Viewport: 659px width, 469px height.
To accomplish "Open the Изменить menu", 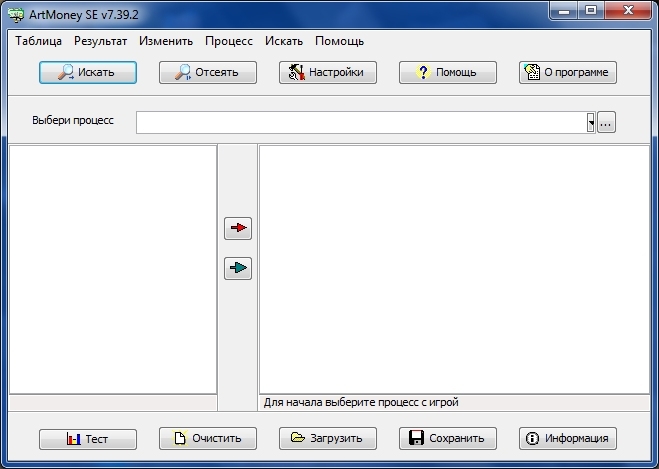I will coord(166,41).
